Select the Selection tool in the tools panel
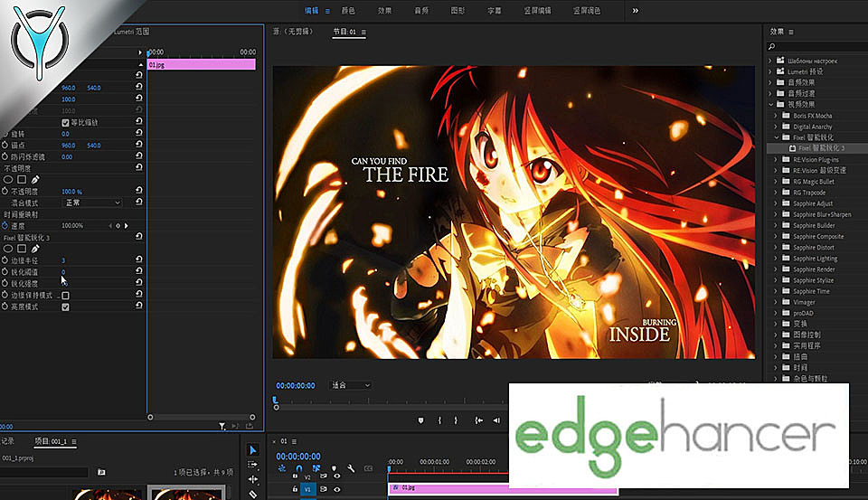 pyautogui.click(x=253, y=449)
